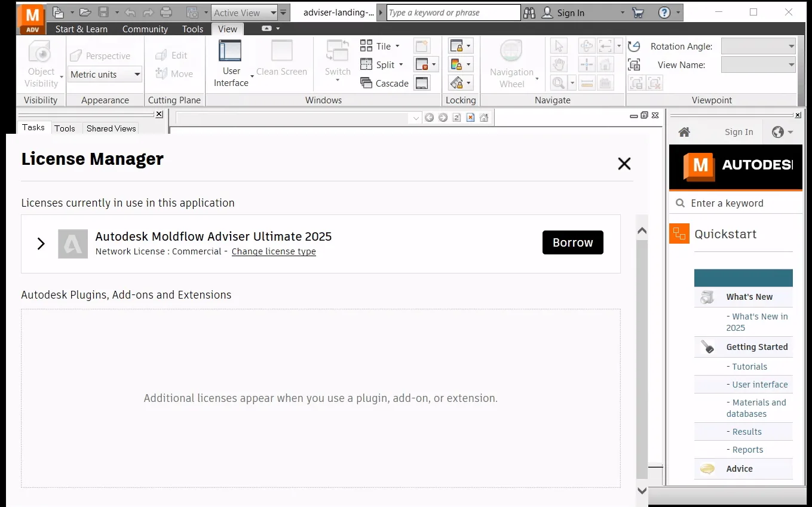Select the Tile windows icon
Viewport: 812px width, 507px height.
[366, 46]
